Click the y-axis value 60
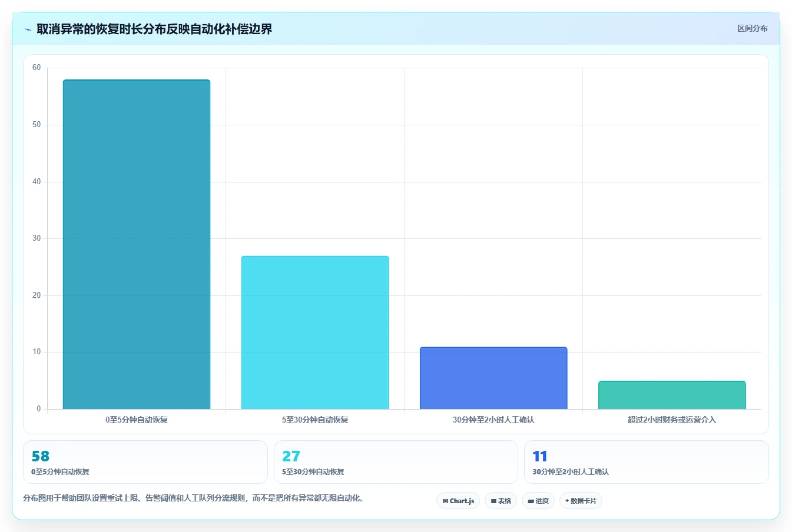Image resolution: width=792 pixels, height=532 pixels. pyautogui.click(x=37, y=68)
